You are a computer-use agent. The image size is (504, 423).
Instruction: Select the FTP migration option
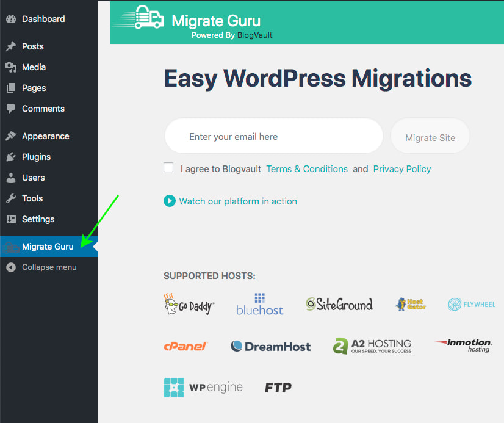tap(278, 388)
